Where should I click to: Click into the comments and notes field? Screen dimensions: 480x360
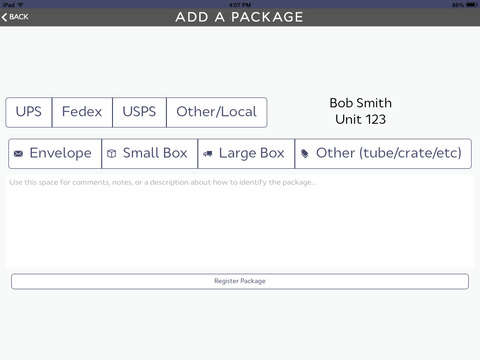coord(240,221)
